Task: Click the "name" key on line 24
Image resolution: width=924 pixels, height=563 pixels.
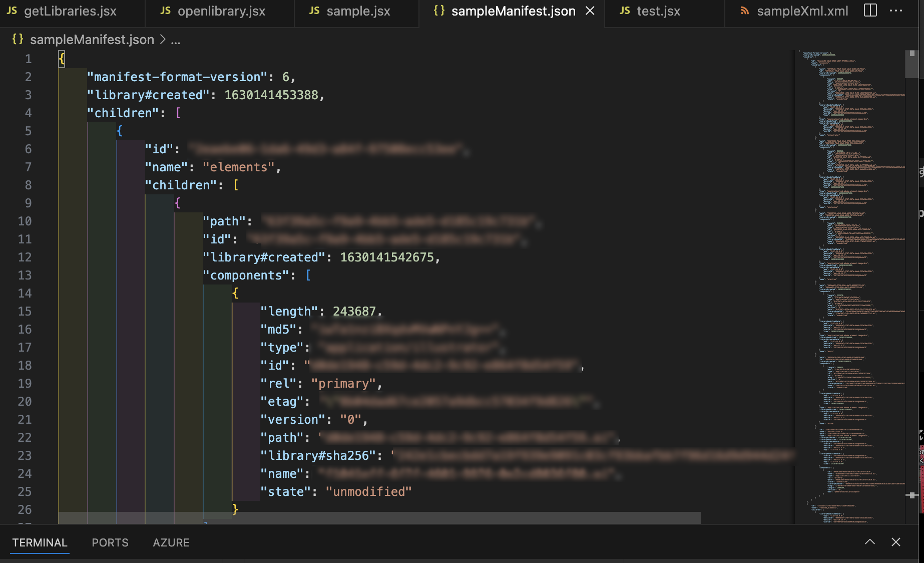Action: [x=282, y=474]
